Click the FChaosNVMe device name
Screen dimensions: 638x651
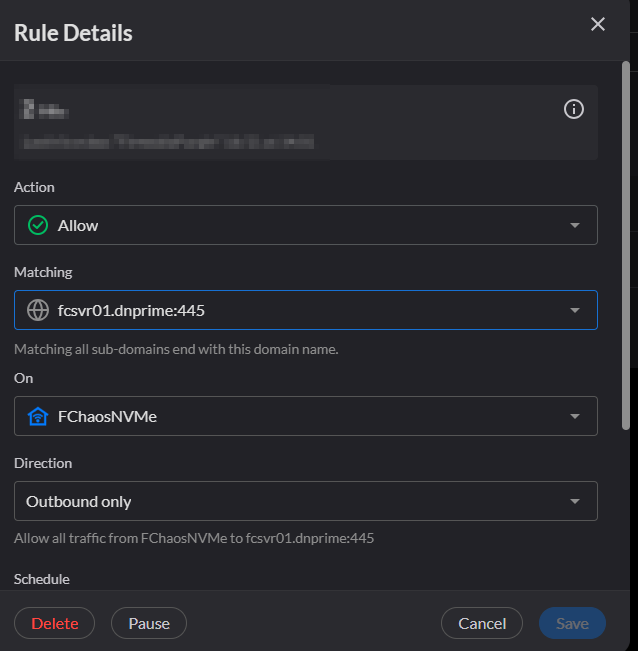(107, 416)
